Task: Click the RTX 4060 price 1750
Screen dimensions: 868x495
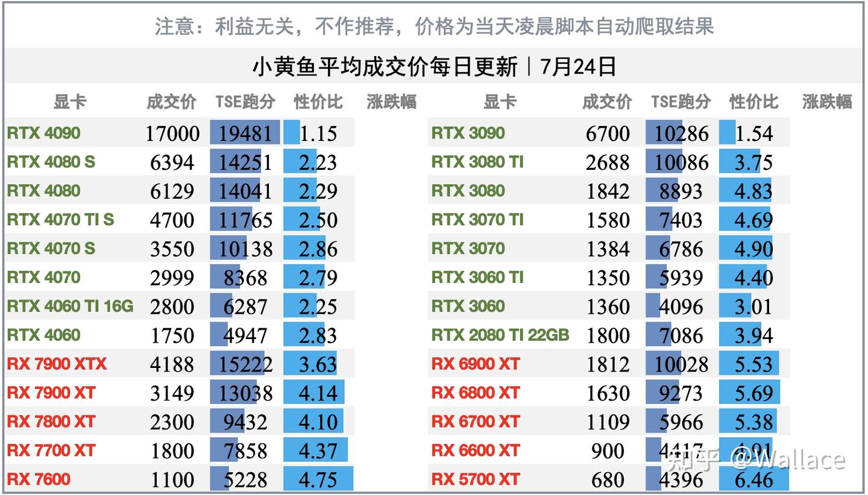Action: coord(172,336)
